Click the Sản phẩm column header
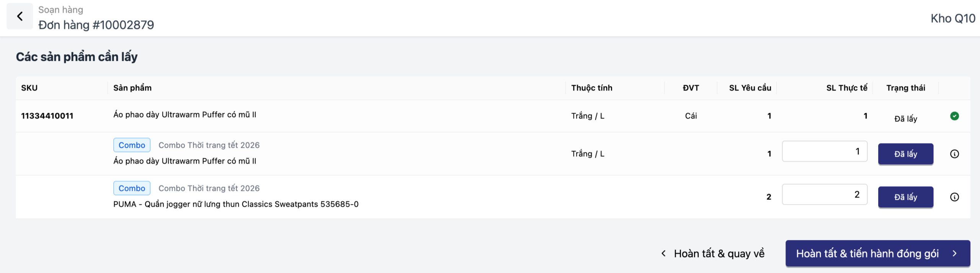 [132, 88]
